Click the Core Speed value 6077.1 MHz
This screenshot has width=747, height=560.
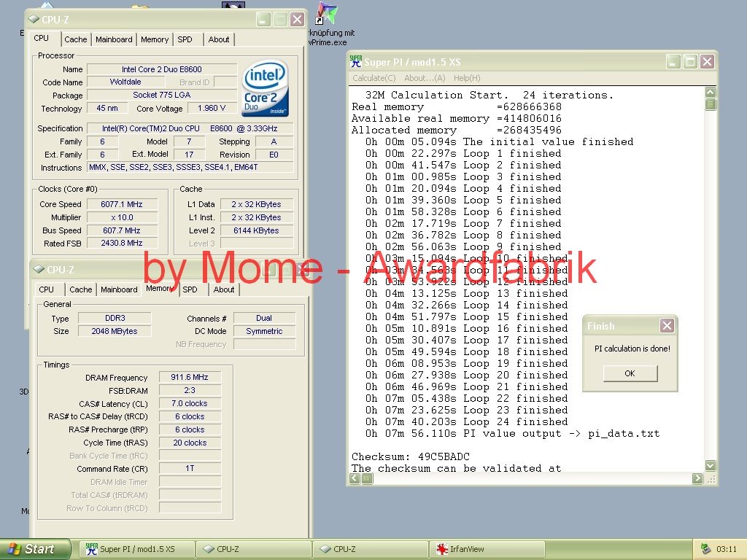[x=122, y=204]
